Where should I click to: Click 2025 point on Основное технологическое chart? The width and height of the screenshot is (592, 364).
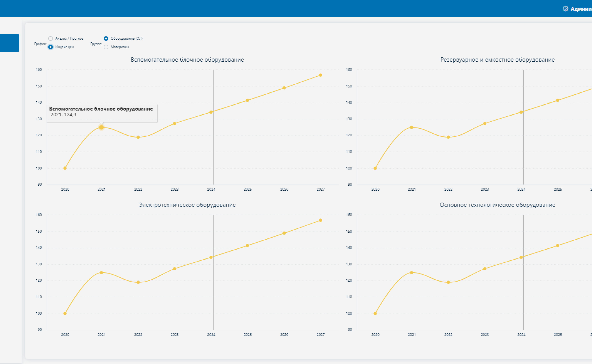[x=558, y=246]
